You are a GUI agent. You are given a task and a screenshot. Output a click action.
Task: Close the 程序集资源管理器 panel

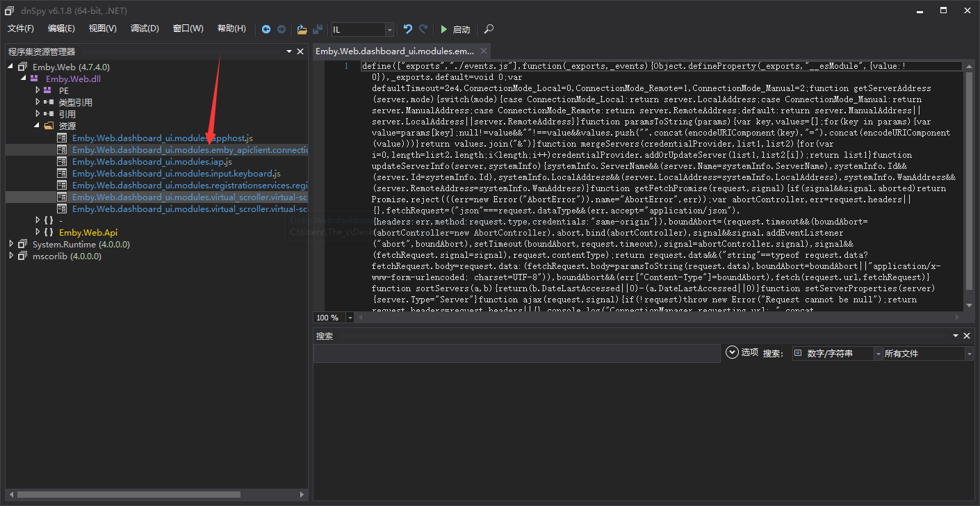(300, 51)
